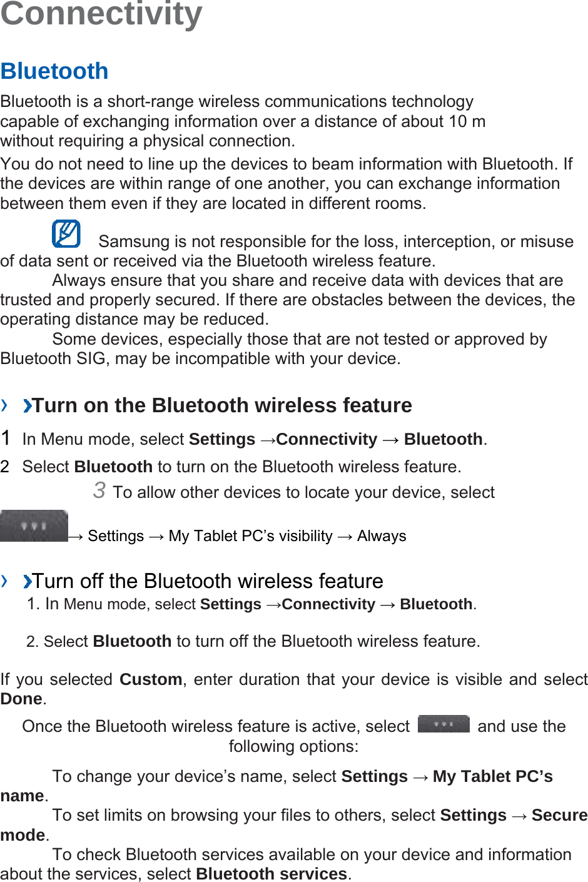Click the arrow bullet touching the "Turn on" heading text
The image size is (588, 882).
pyautogui.click(x=27, y=406)
